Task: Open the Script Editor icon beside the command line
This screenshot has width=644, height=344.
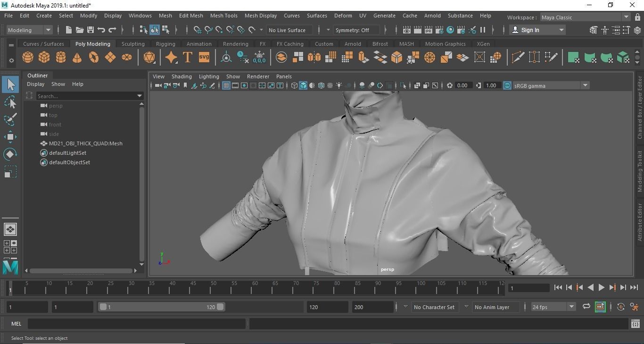Action: 636,324
